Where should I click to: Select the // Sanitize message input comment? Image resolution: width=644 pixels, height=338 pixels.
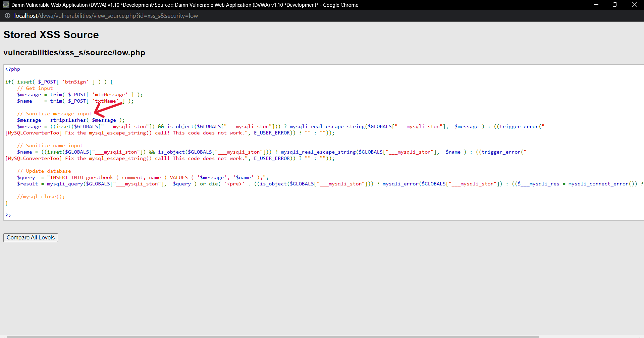54,114
